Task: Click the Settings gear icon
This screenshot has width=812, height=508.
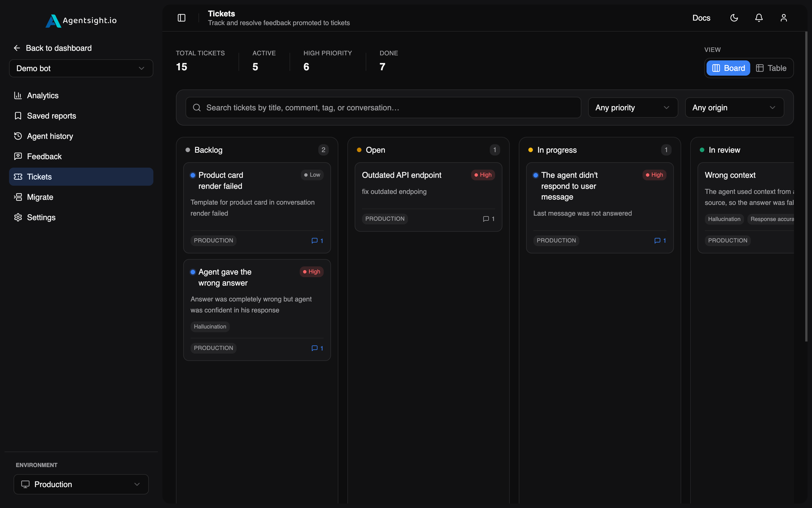Action: [18, 217]
